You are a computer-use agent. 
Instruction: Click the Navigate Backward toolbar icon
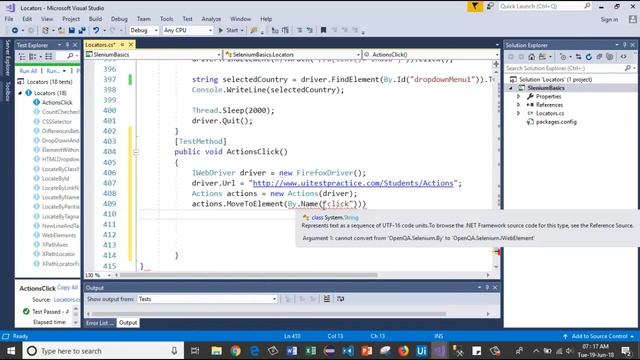[x=15, y=30]
